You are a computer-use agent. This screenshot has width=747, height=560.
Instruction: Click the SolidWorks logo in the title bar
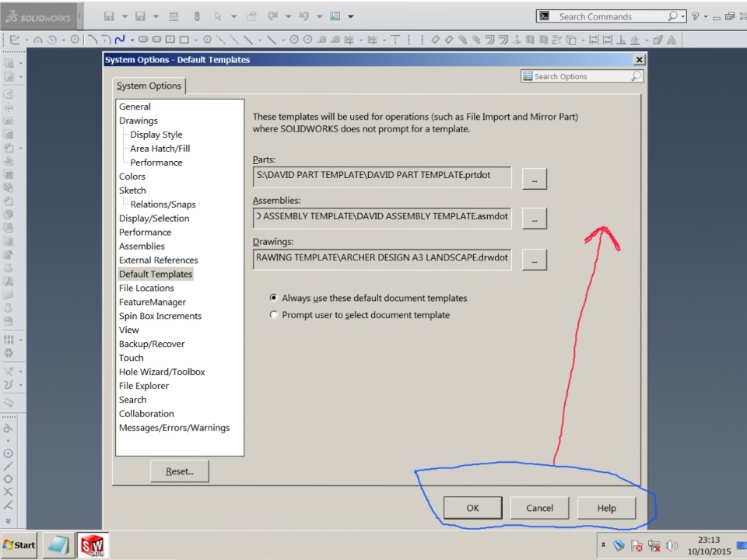tap(38, 17)
